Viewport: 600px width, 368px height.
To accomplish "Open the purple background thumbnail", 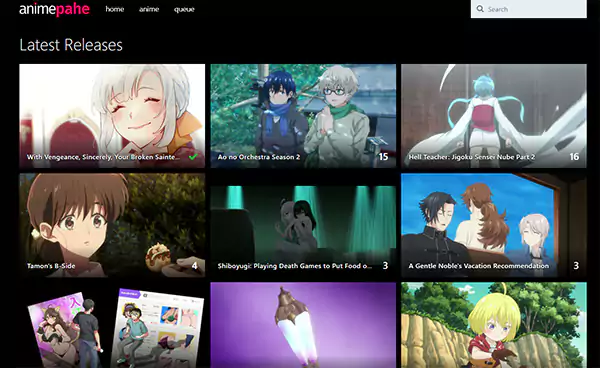I will 303,325.
